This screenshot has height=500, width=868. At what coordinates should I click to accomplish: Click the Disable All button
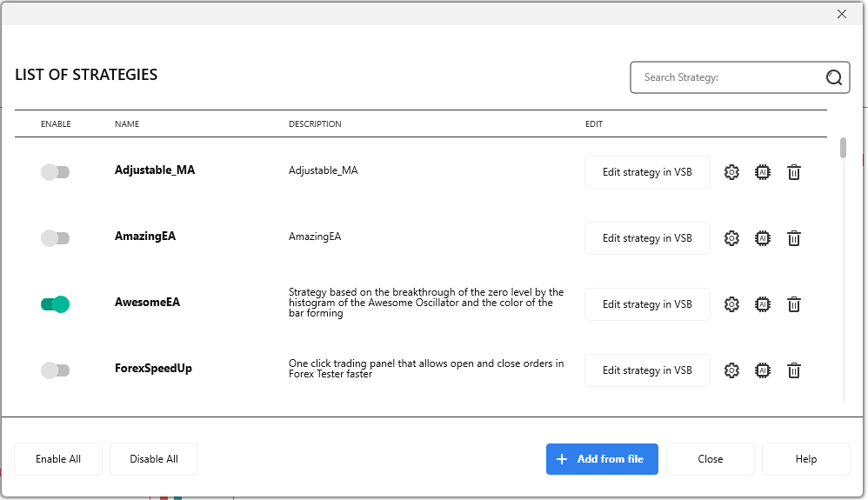pos(154,459)
